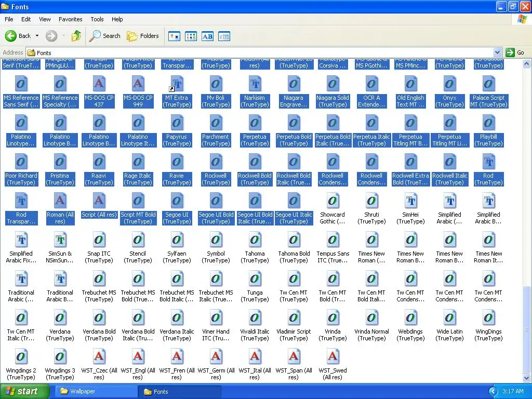Show the Folders pane
The height and width of the screenshot is (399, 532).
142,36
